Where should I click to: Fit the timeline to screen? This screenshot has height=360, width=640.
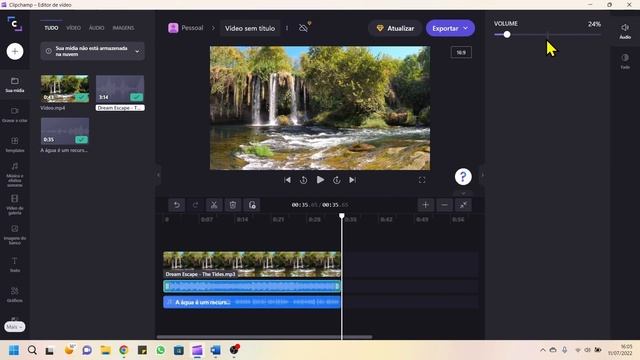[463, 205]
